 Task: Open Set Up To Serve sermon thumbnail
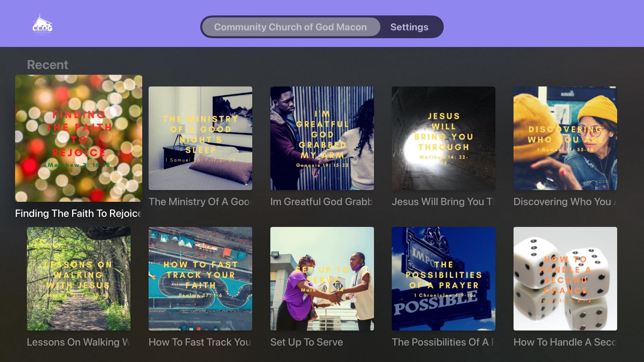pos(322,279)
